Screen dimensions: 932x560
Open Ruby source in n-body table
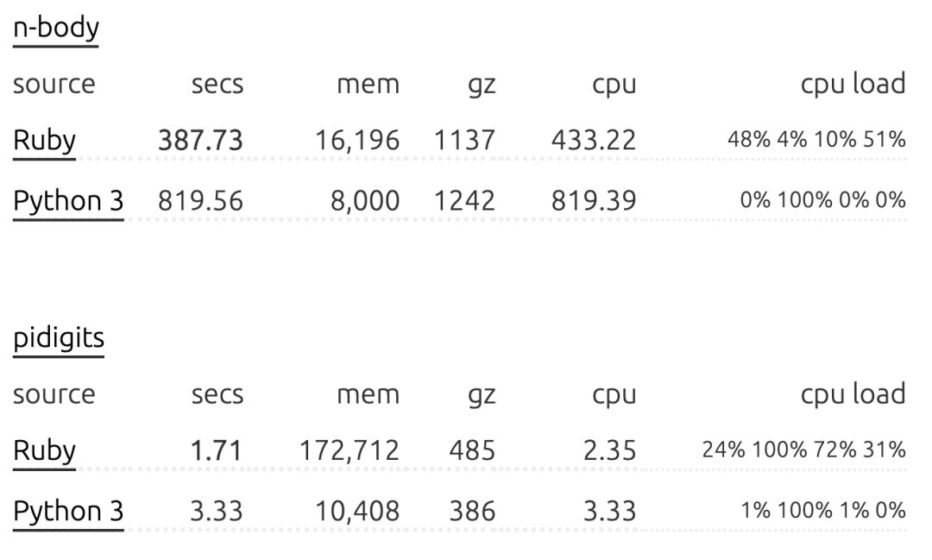pyautogui.click(x=45, y=141)
